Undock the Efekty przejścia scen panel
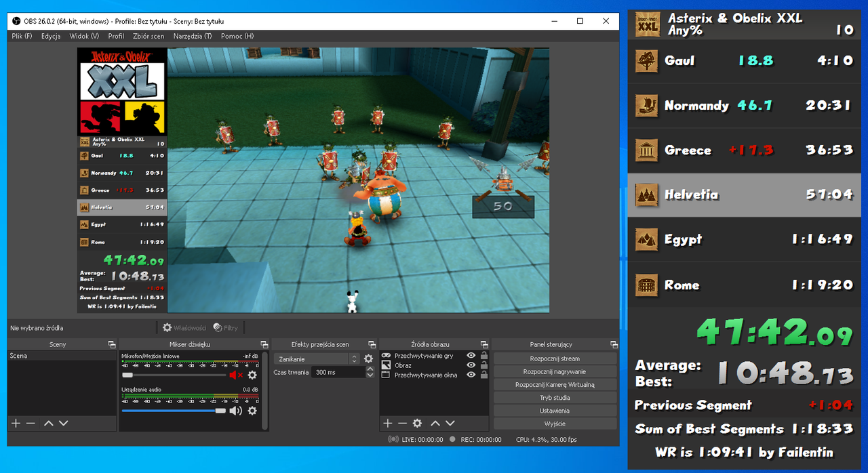This screenshot has width=868, height=473. (372, 345)
